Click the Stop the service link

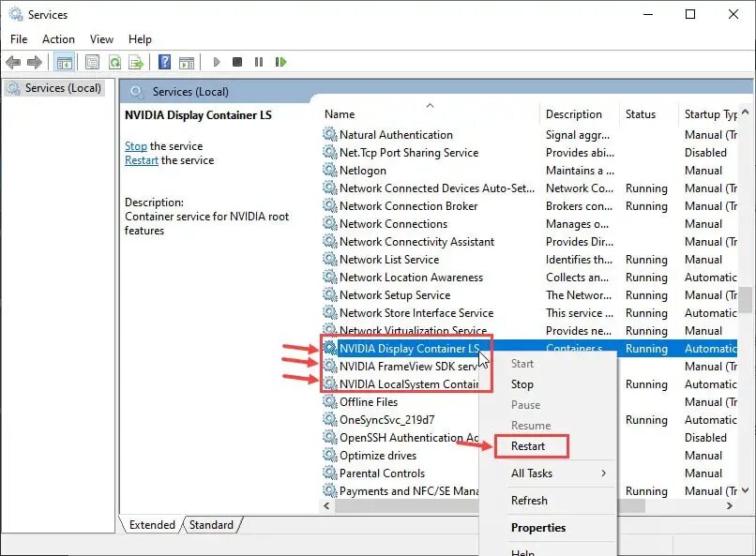[135, 146]
